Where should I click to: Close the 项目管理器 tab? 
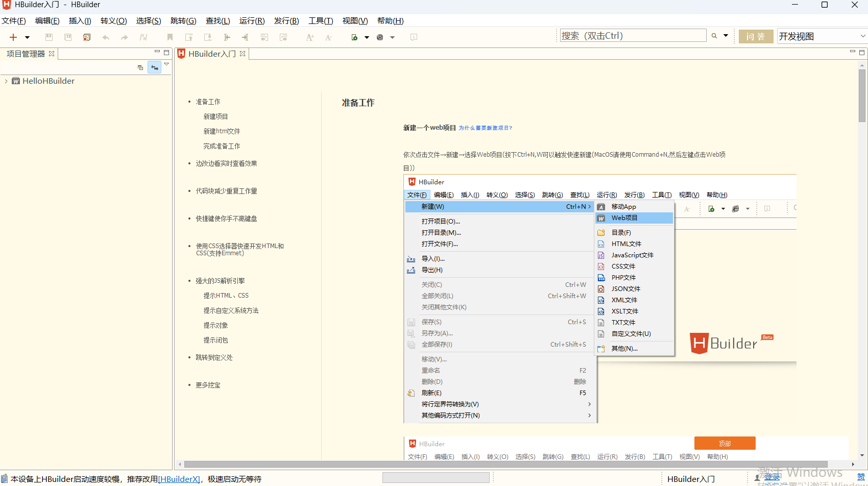52,54
